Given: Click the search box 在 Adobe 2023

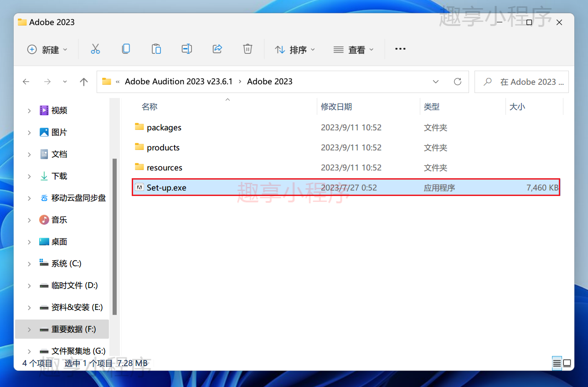Looking at the screenshot, I should coord(521,82).
